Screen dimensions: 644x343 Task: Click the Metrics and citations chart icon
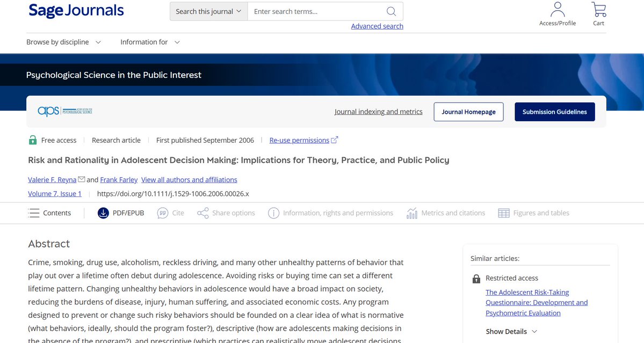coord(412,213)
